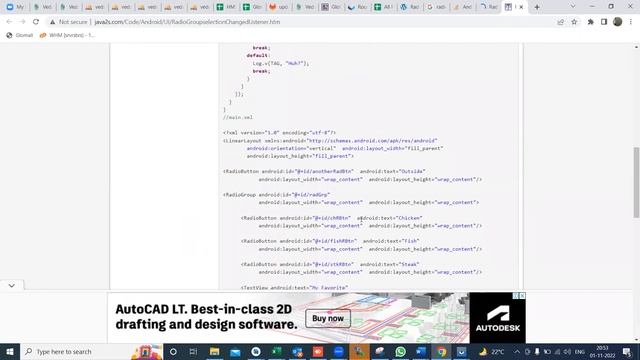Open File Explorer from the taskbar

(214, 352)
